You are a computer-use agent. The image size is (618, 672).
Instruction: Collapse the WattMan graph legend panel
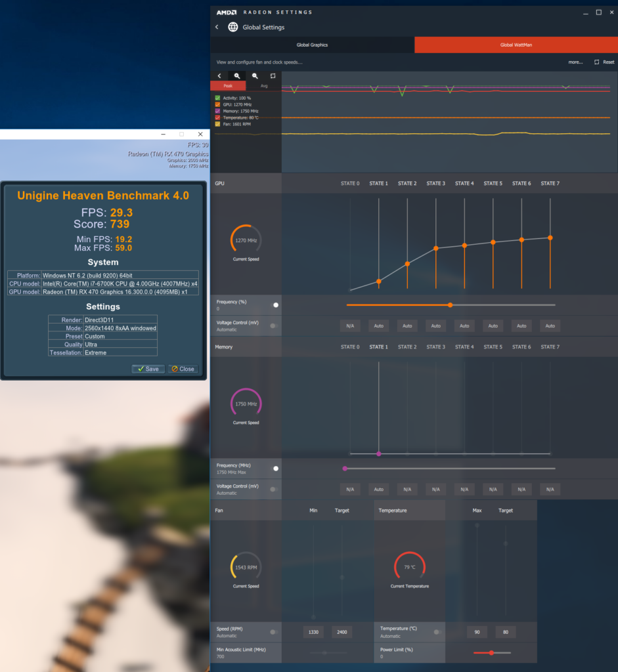tap(219, 76)
